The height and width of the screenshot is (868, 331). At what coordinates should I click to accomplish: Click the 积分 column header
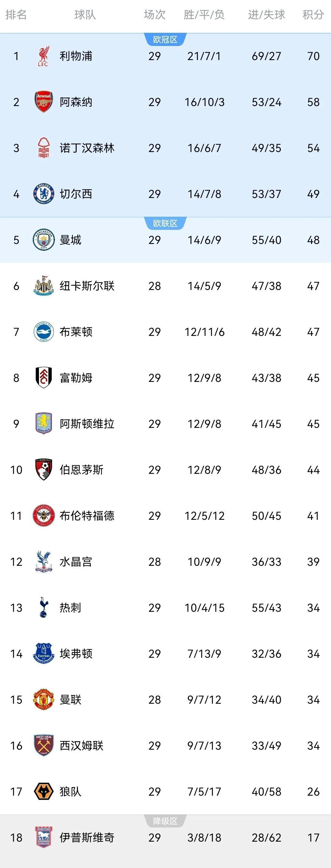pyautogui.click(x=313, y=15)
